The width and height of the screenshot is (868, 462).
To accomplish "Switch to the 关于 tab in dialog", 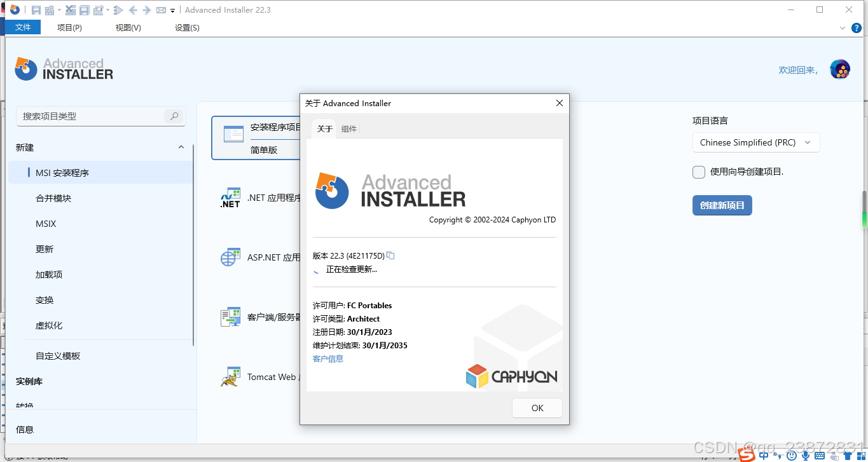I will click(x=325, y=129).
